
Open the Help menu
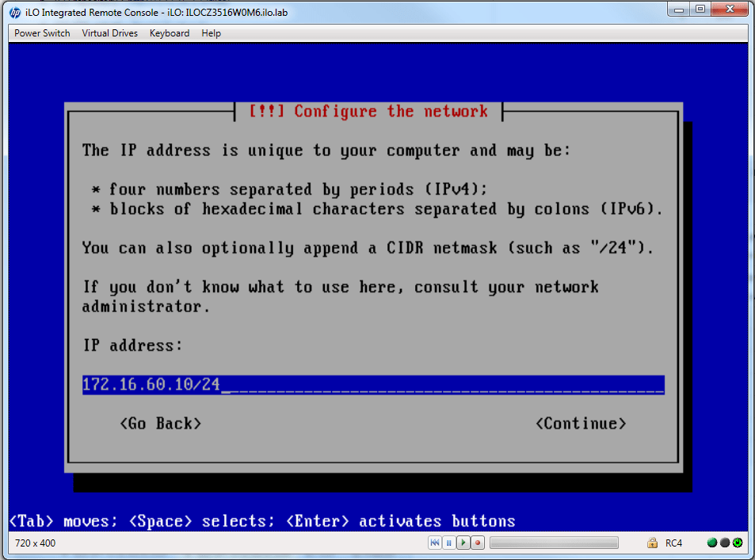[211, 33]
